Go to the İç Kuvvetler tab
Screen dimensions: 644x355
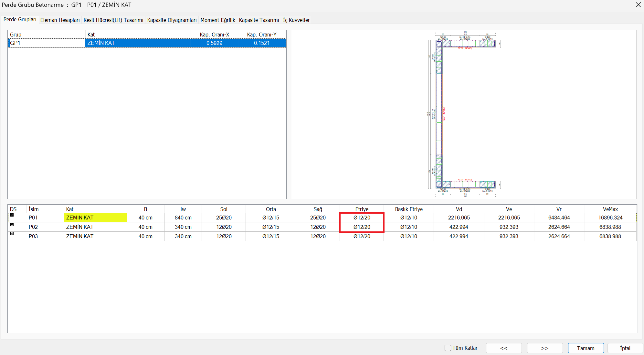pyautogui.click(x=296, y=20)
